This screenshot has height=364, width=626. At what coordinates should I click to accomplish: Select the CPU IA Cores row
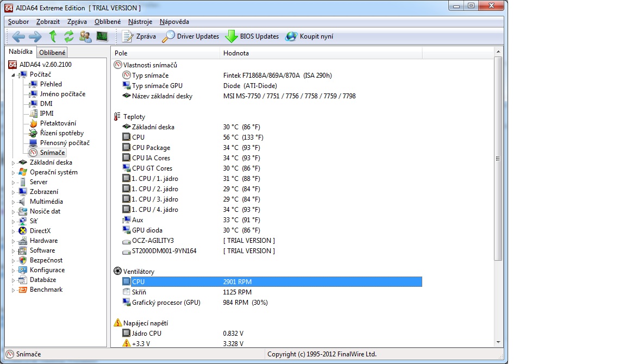[x=272, y=158]
